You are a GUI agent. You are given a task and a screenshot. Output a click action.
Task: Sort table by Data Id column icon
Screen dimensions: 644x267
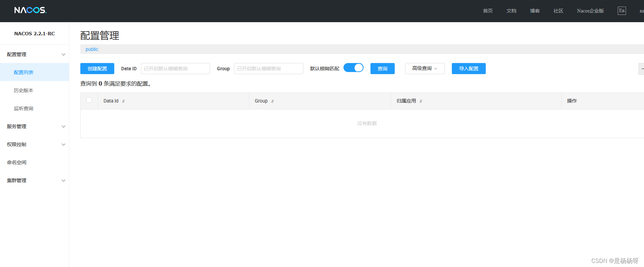coord(123,101)
